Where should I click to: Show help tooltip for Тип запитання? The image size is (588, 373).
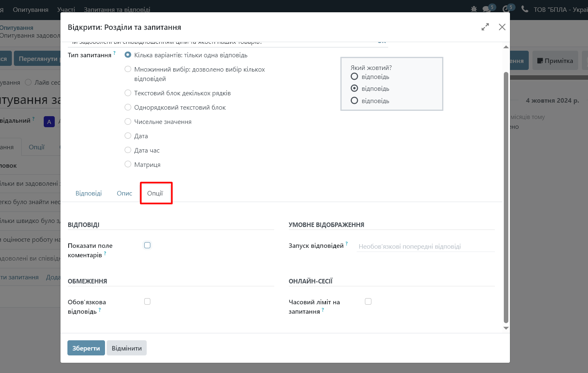click(x=114, y=53)
